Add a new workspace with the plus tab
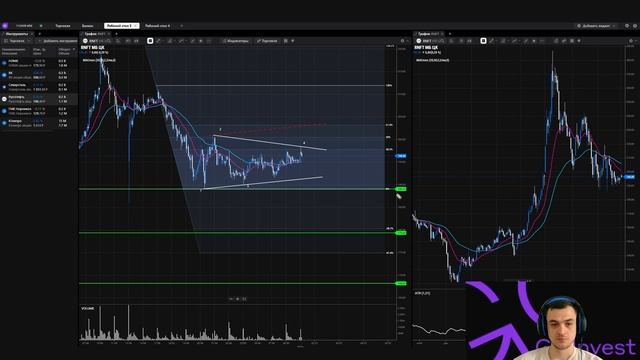 182,26
